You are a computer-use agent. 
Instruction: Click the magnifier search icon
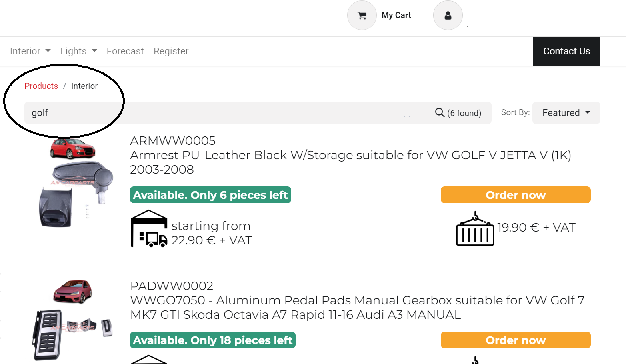click(x=440, y=113)
